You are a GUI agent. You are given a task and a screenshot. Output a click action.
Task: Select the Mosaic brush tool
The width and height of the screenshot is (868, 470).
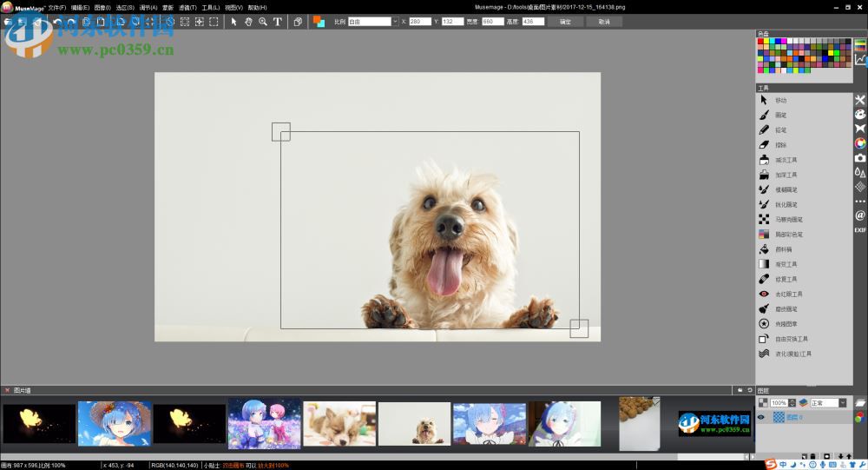coord(764,220)
